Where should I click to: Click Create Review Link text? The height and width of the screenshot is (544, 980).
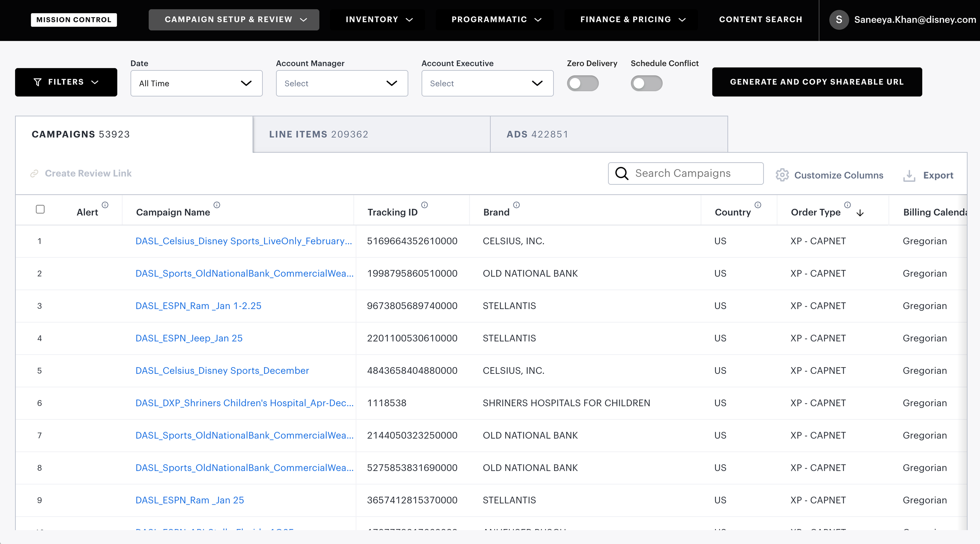[88, 173]
